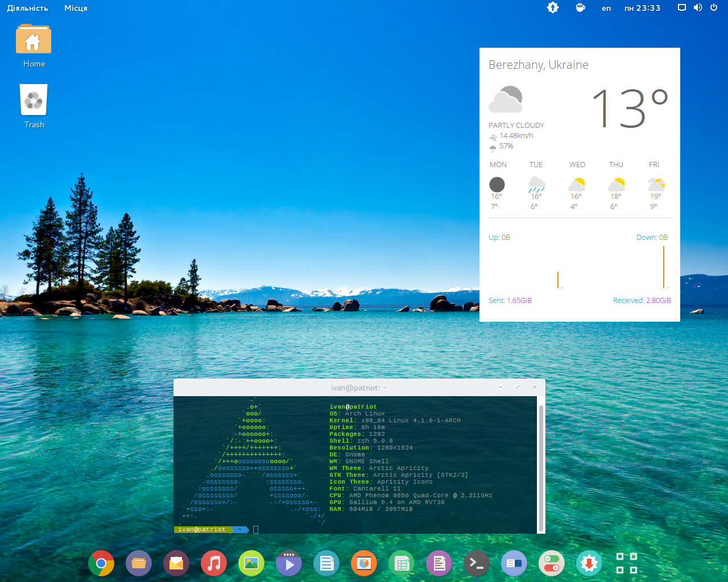This screenshot has width=728, height=582.
Task: Launch the Tweak Tool toggles icon
Action: pos(552,563)
